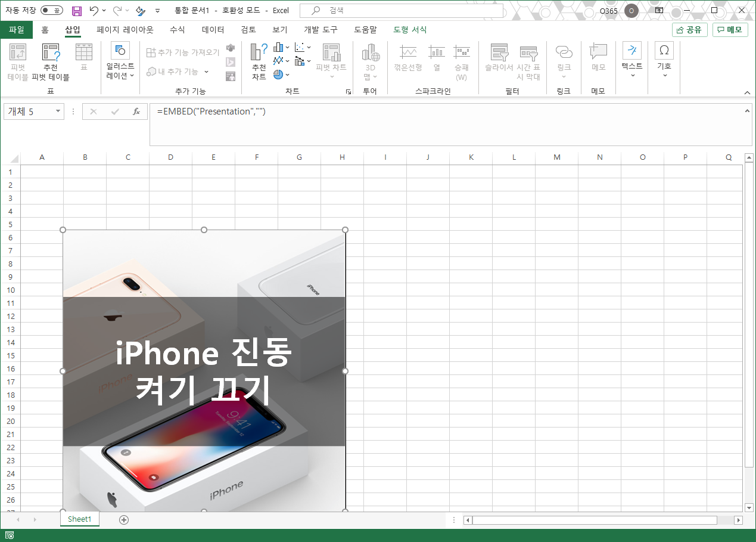This screenshot has width=756, height=542.
Task: Expand the formula bar chevron
Action: [747, 110]
